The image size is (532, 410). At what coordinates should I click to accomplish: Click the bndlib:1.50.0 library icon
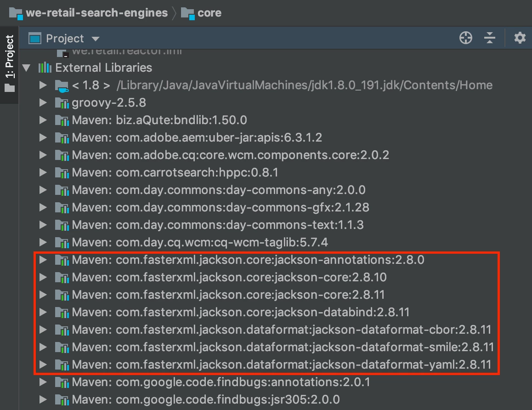pyautogui.click(x=62, y=120)
